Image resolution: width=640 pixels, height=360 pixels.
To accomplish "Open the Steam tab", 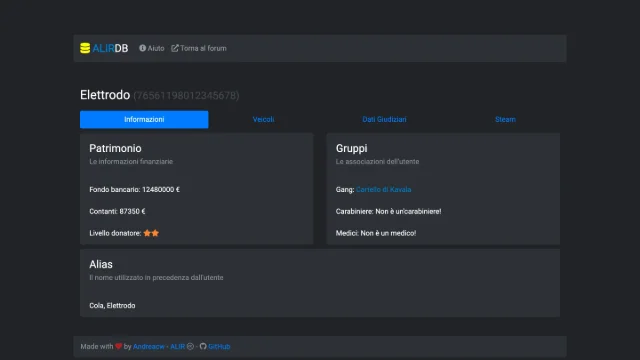I will point(505,120).
